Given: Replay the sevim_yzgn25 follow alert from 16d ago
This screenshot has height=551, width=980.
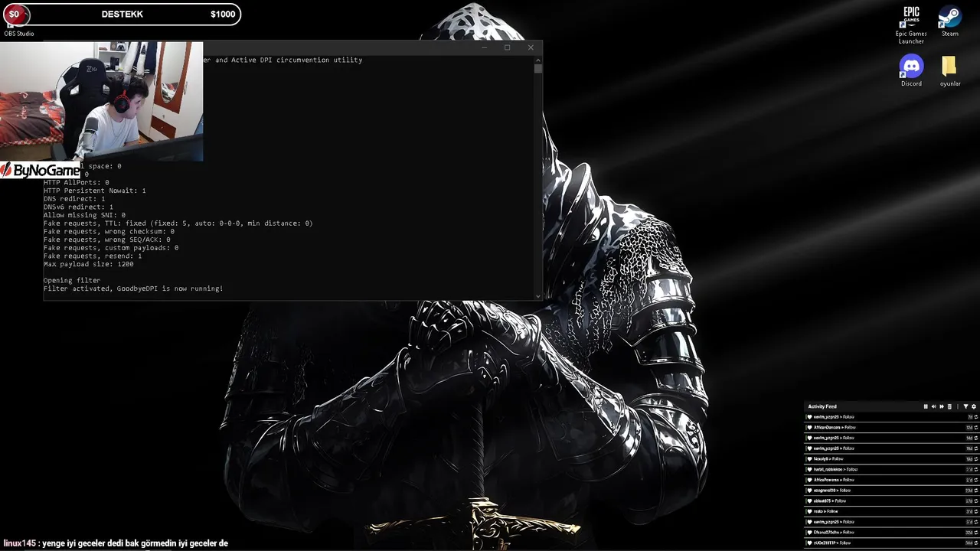Looking at the screenshot, I should [976, 448].
